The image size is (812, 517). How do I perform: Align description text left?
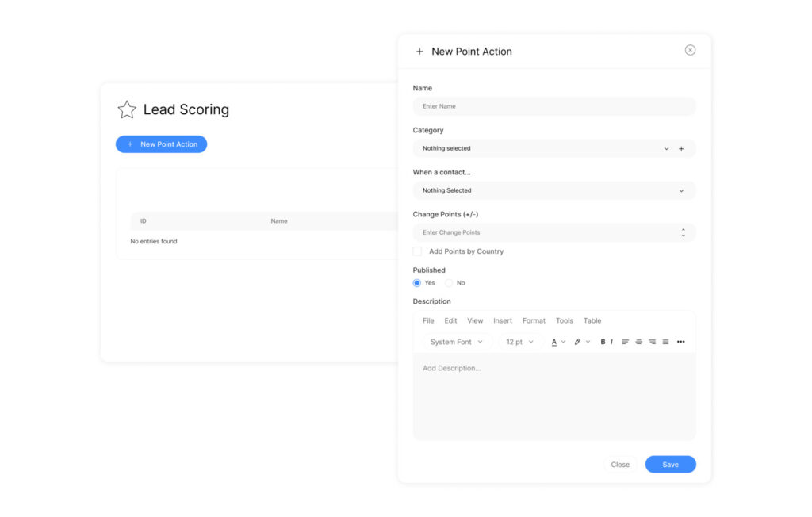coord(625,342)
